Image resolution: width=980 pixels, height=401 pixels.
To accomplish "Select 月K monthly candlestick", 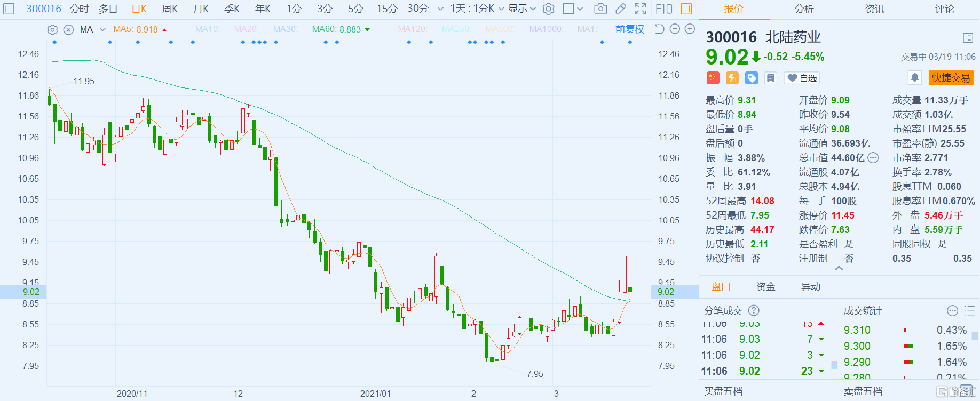I will pos(201,9).
